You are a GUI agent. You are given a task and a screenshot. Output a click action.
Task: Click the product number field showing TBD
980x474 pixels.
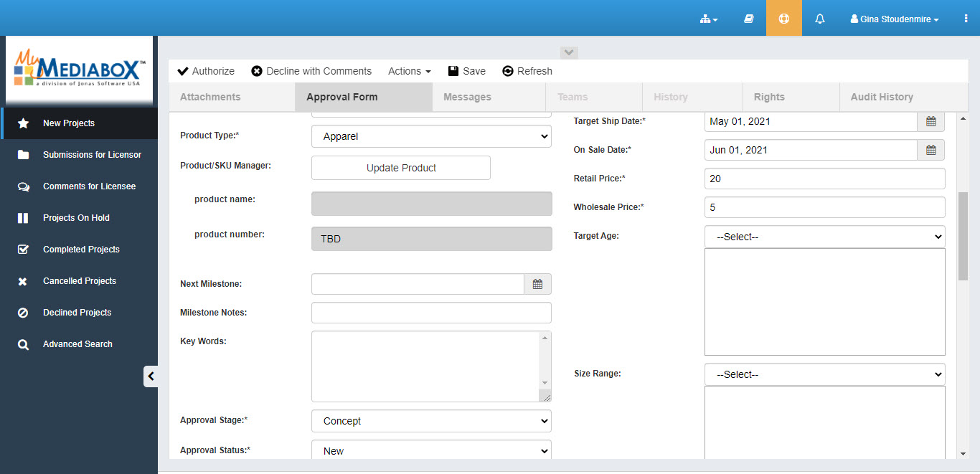click(431, 239)
